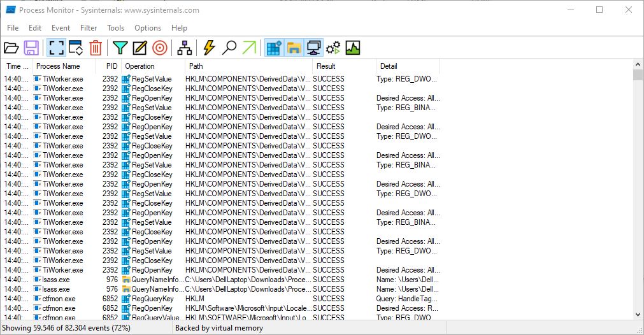Maximize the Process Monitor window

pos(599,10)
